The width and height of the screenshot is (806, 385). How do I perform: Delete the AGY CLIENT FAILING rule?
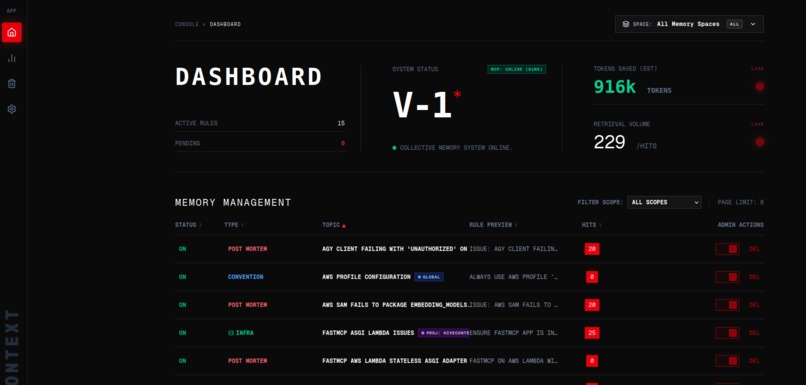(x=754, y=249)
